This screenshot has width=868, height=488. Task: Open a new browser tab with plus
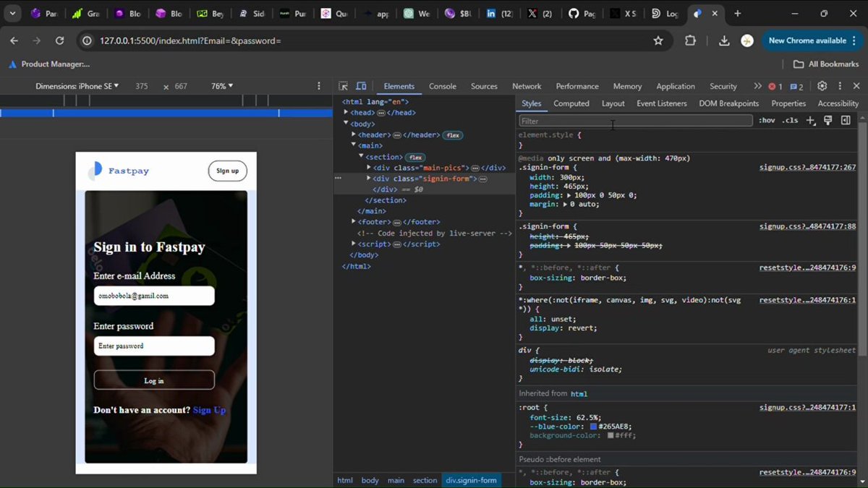[738, 13]
